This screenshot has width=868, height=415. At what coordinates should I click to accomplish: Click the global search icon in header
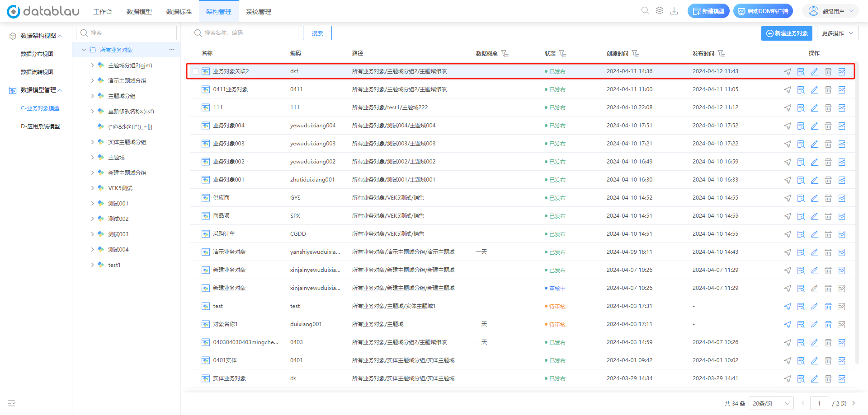[x=645, y=11]
